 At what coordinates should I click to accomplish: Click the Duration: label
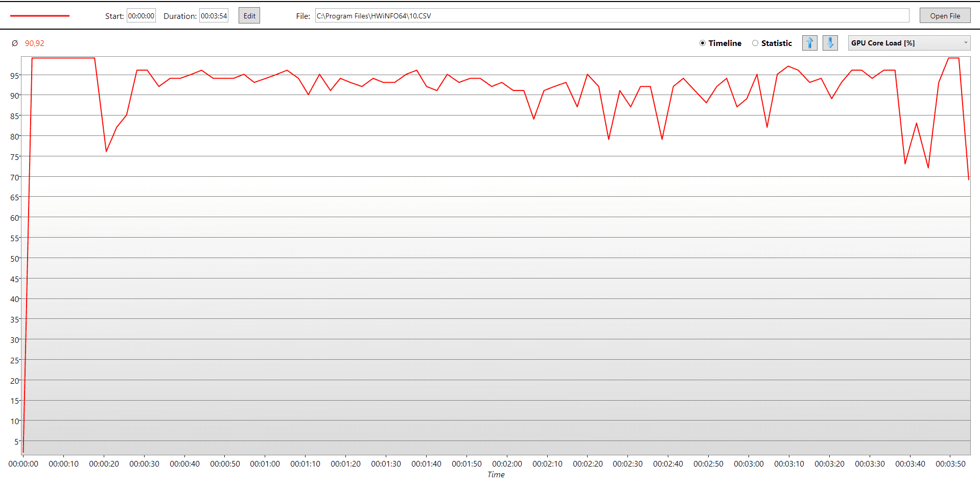click(x=180, y=16)
